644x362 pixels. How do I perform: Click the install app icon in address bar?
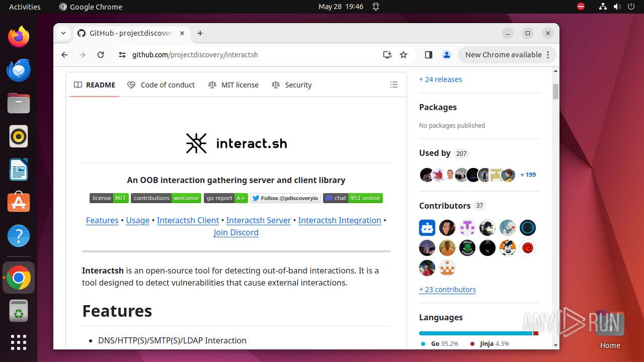[x=387, y=55]
